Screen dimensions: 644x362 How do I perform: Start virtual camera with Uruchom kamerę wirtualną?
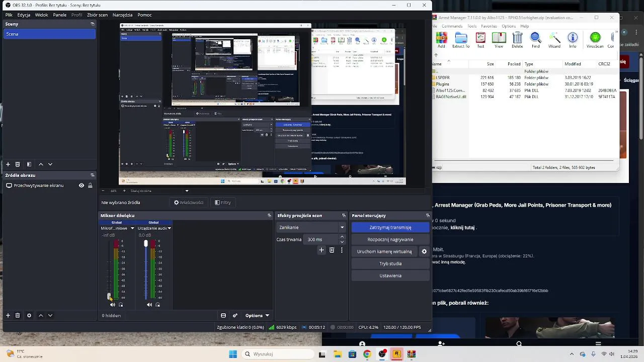pos(384,252)
